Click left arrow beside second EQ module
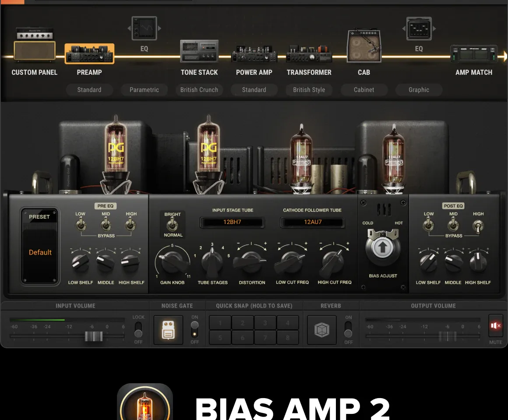The height and width of the screenshot is (420, 508). (x=404, y=28)
